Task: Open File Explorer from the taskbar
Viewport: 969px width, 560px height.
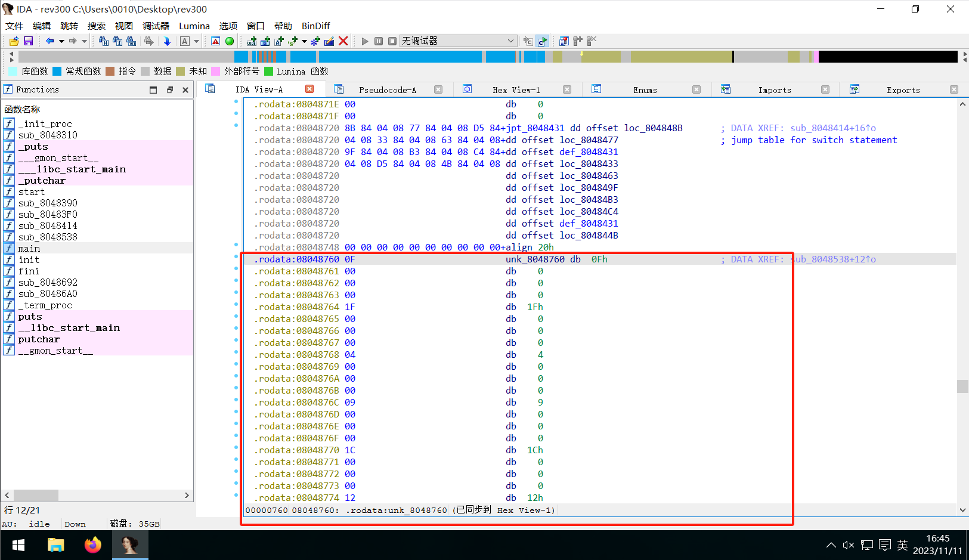Action: coord(56,545)
